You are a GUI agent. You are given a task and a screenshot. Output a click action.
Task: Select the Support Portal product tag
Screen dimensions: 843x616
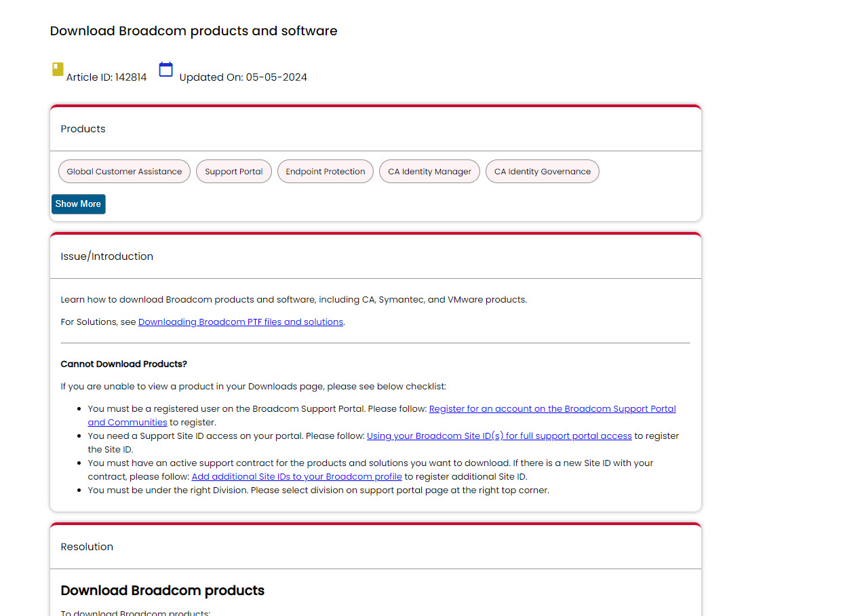click(x=234, y=172)
